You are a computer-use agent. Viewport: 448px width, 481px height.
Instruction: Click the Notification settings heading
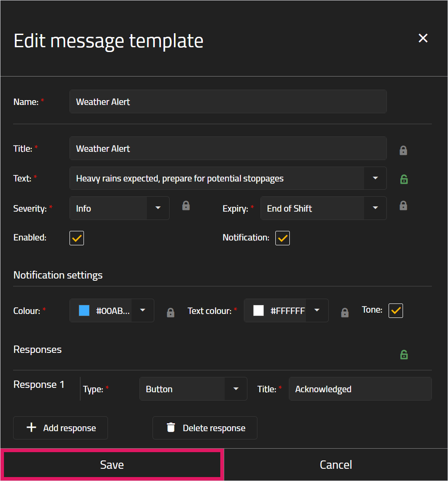58,275
